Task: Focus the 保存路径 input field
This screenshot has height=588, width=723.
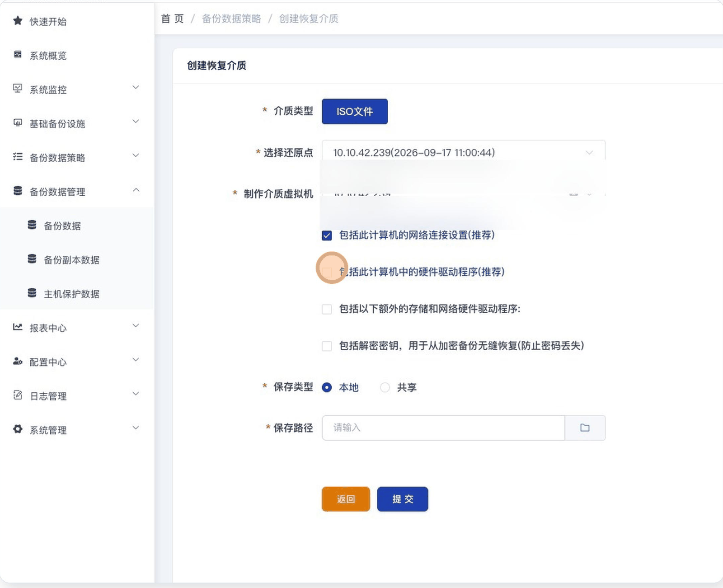Action: pos(443,428)
